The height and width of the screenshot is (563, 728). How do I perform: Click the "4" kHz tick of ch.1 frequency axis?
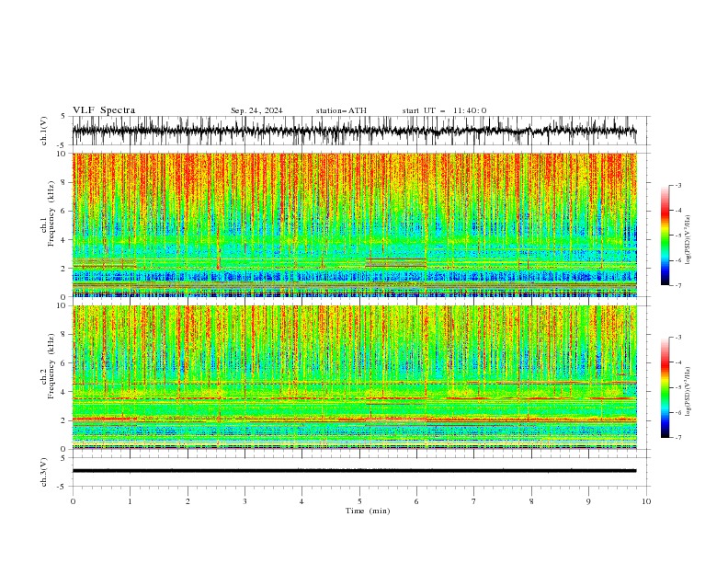pos(64,240)
